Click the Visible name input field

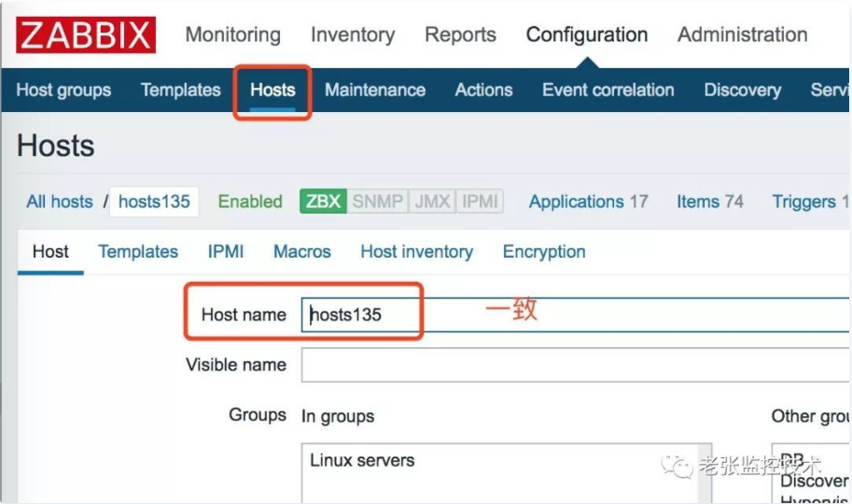click(574, 365)
